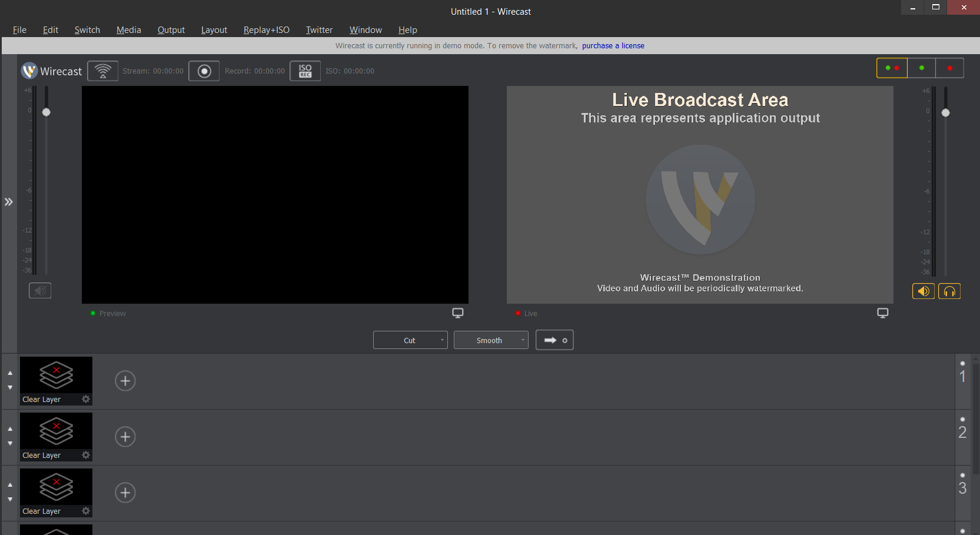Image resolution: width=980 pixels, height=535 pixels.
Task: Add a shot to layer 1
Action: 125,381
